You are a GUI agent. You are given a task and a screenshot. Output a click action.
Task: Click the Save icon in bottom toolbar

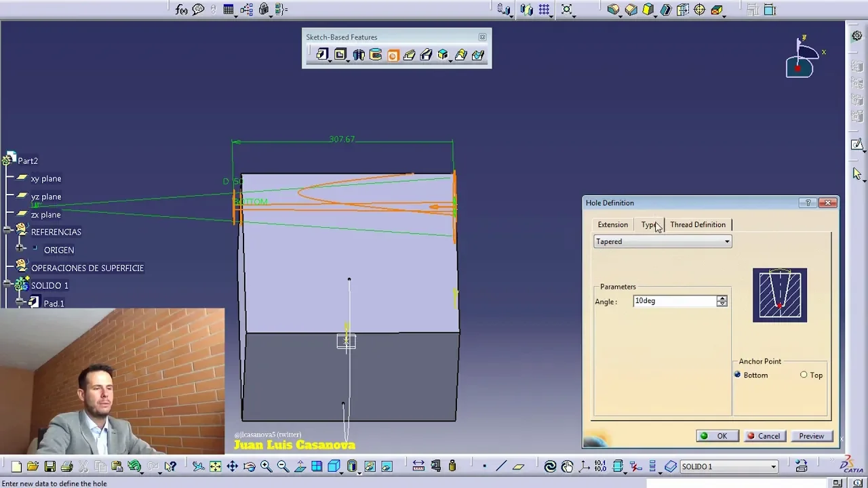tap(50, 466)
